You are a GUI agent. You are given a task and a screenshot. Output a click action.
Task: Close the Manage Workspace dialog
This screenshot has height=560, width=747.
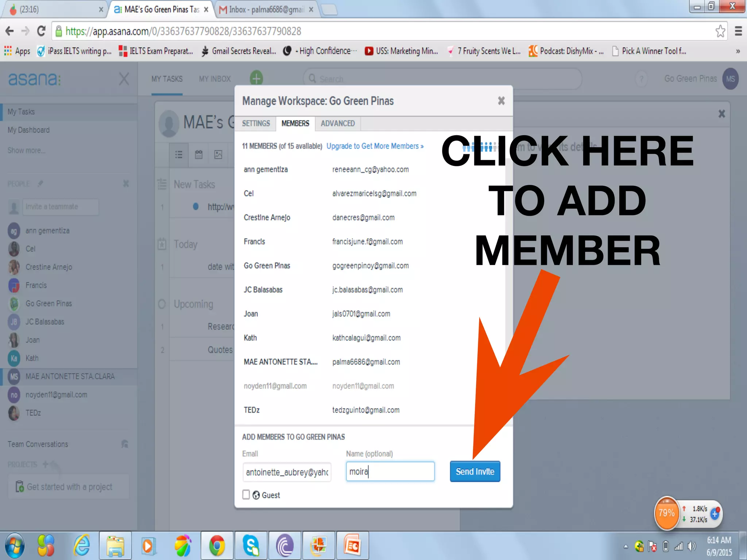pos(501,101)
